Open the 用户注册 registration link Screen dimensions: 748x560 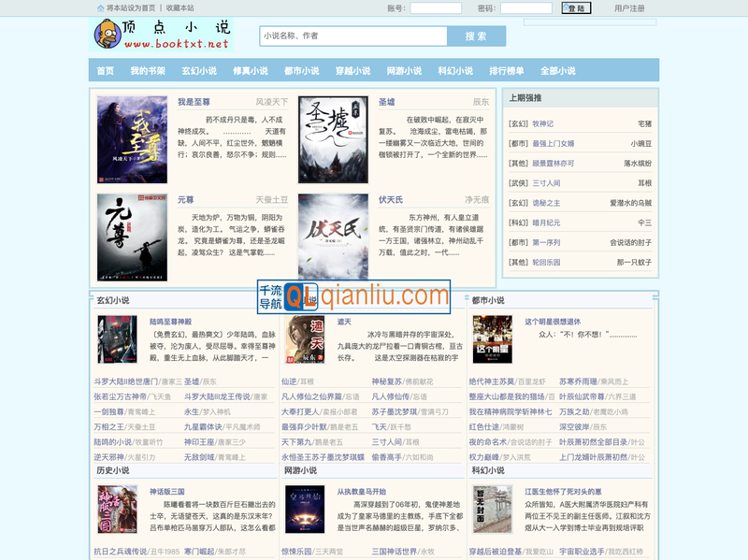click(629, 8)
